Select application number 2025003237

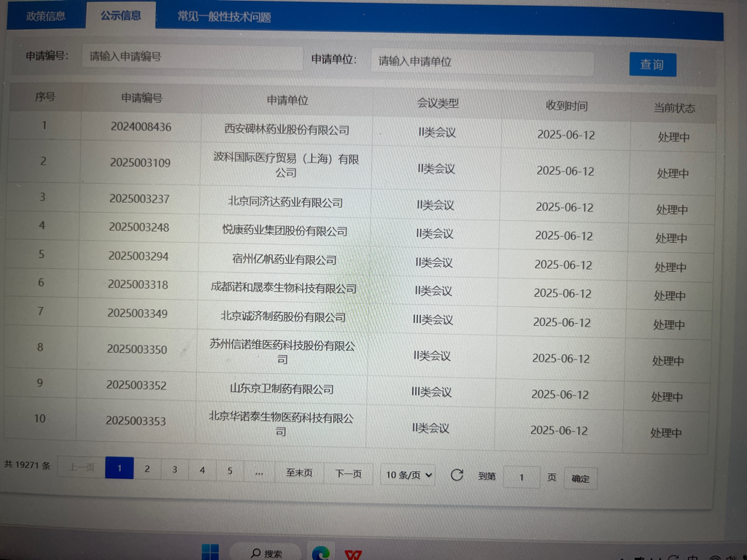[x=139, y=198]
